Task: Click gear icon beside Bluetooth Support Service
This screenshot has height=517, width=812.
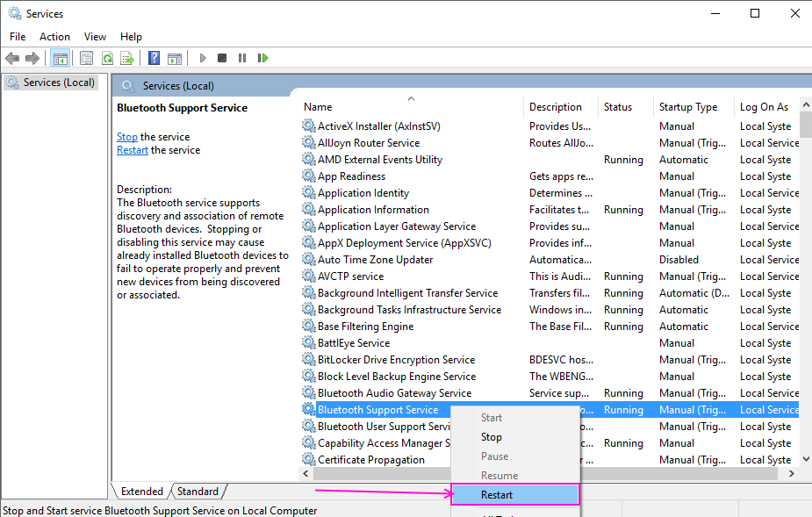Action: coord(309,409)
